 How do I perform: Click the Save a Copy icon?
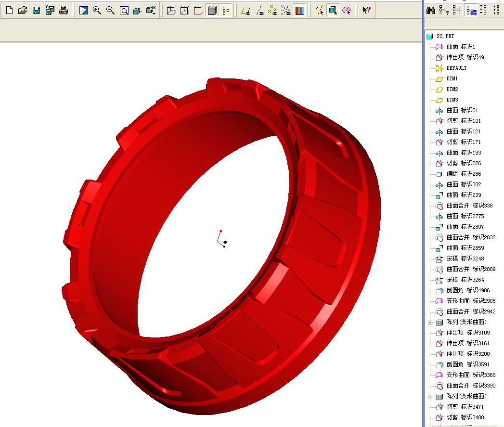point(50,11)
